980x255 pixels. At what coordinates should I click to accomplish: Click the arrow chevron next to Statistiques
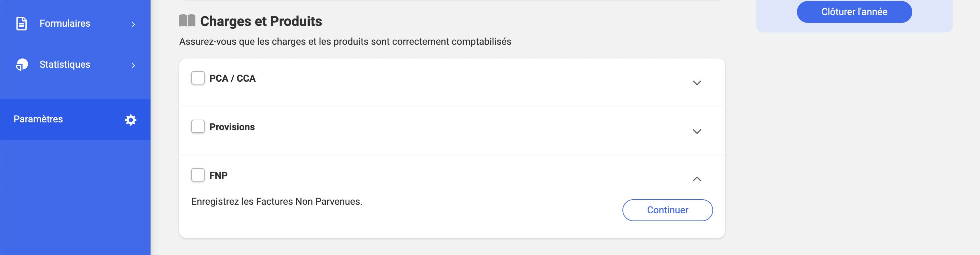tap(133, 65)
